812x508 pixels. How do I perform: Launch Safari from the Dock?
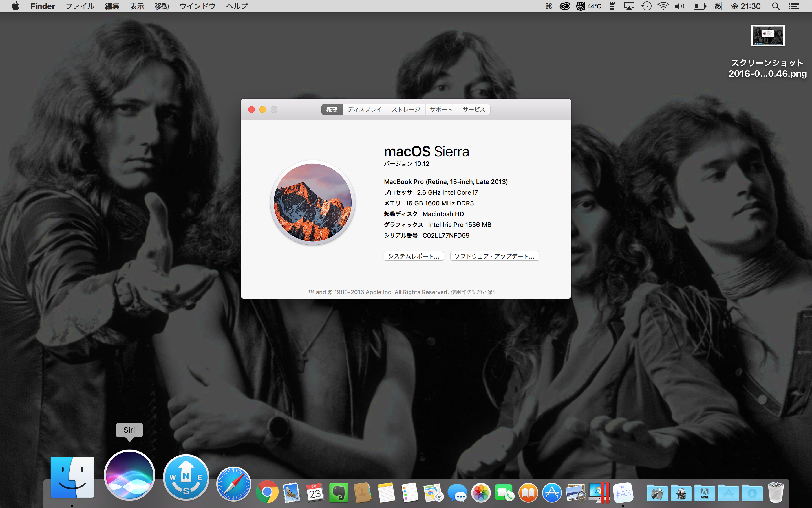[233, 484]
